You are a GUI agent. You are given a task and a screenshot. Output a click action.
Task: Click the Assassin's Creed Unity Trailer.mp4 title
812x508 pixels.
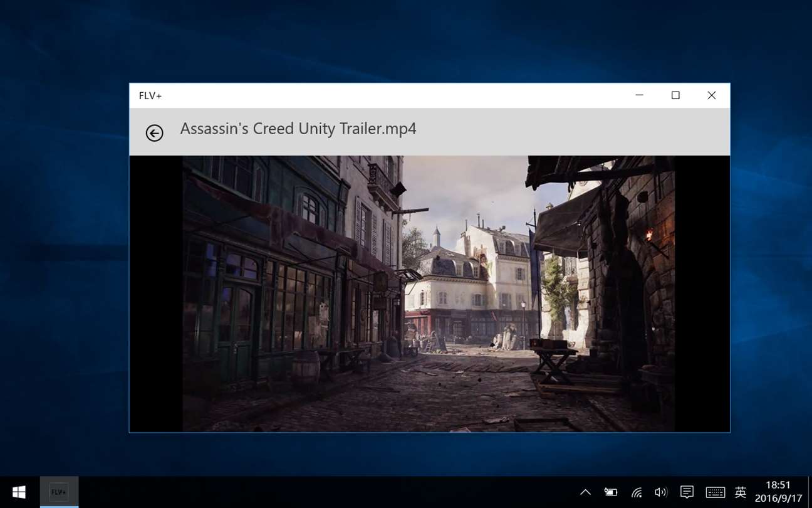[x=298, y=129]
